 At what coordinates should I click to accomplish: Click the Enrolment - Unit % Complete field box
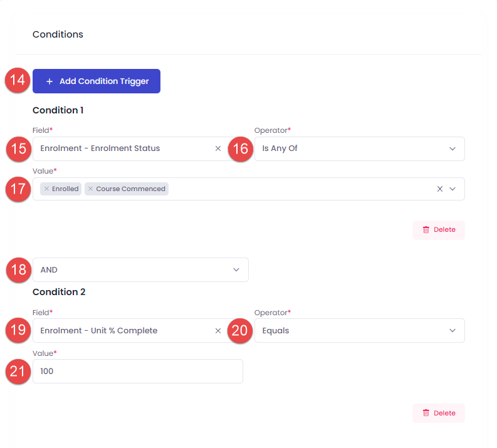(133, 330)
